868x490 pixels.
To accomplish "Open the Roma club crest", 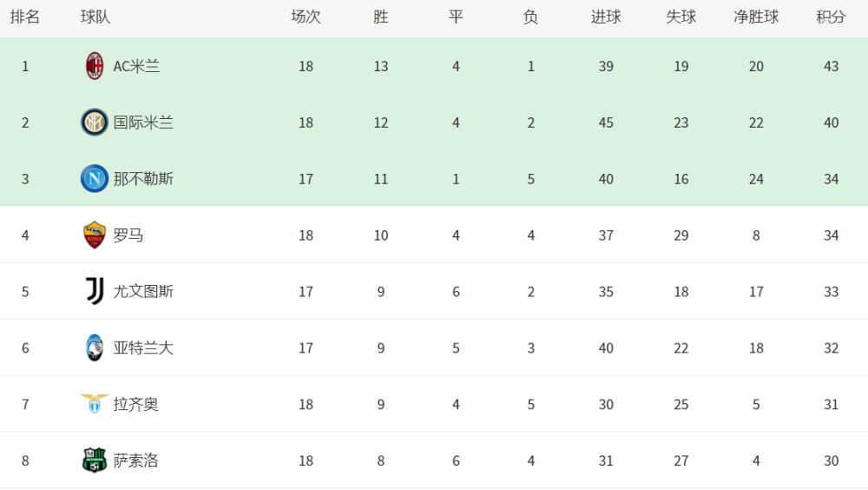I will tap(94, 235).
